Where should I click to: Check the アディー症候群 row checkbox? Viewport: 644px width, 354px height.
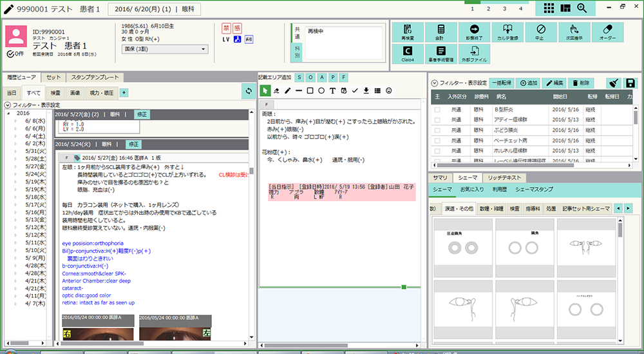click(437, 120)
